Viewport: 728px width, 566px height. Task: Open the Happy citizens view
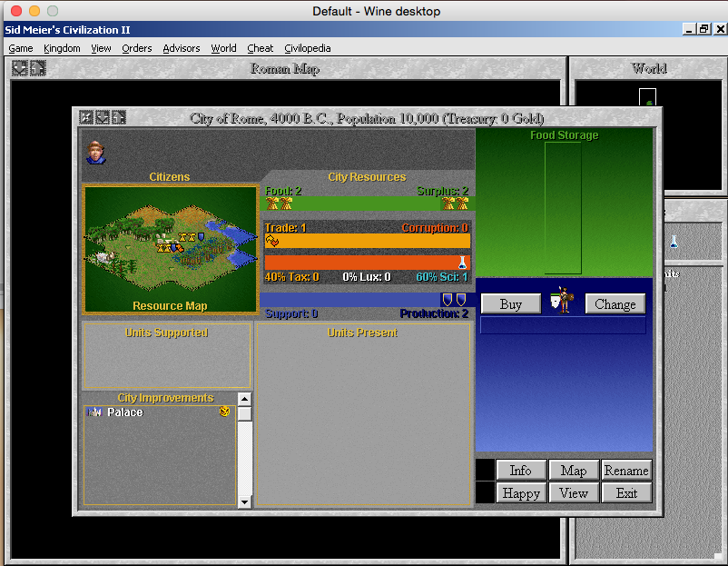(x=521, y=492)
